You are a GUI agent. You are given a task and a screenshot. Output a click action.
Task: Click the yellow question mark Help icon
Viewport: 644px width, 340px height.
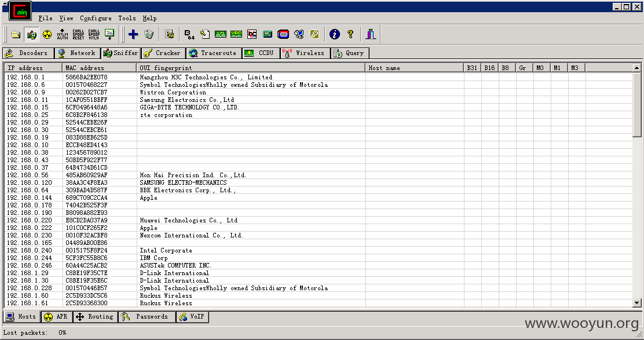tap(350, 35)
